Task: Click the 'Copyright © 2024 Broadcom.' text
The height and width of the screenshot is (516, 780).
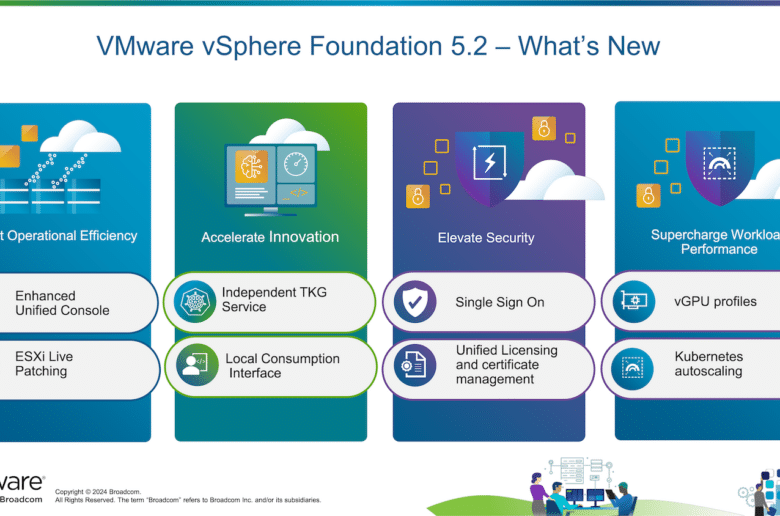Action: (98, 492)
